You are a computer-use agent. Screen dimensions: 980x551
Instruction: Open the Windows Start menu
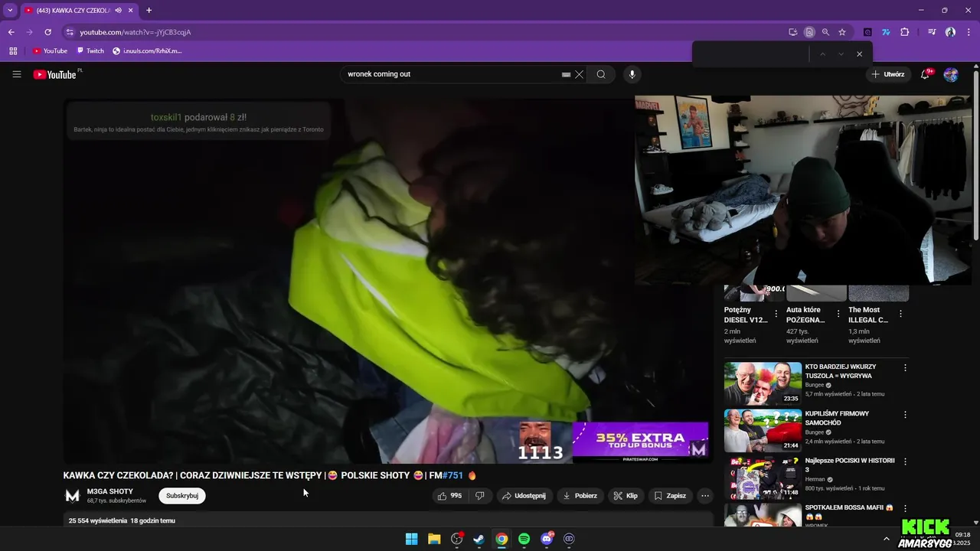[411, 539]
